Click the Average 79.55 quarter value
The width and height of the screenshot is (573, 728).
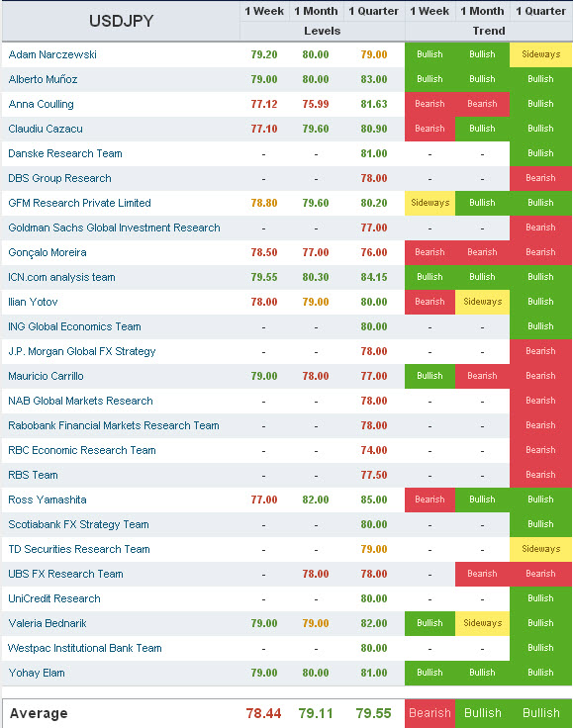(374, 713)
